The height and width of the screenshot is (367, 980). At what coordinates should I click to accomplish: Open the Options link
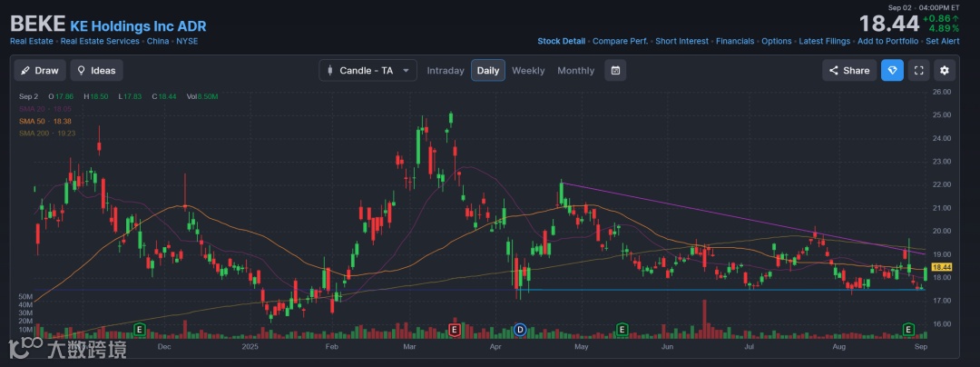point(776,41)
